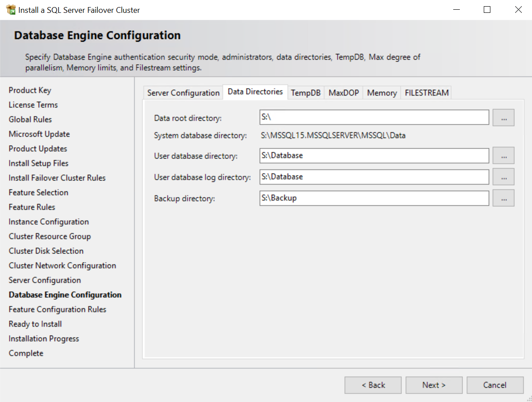Switch to the TempDB tab
This screenshot has height=402, width=532.
[305, 93]
